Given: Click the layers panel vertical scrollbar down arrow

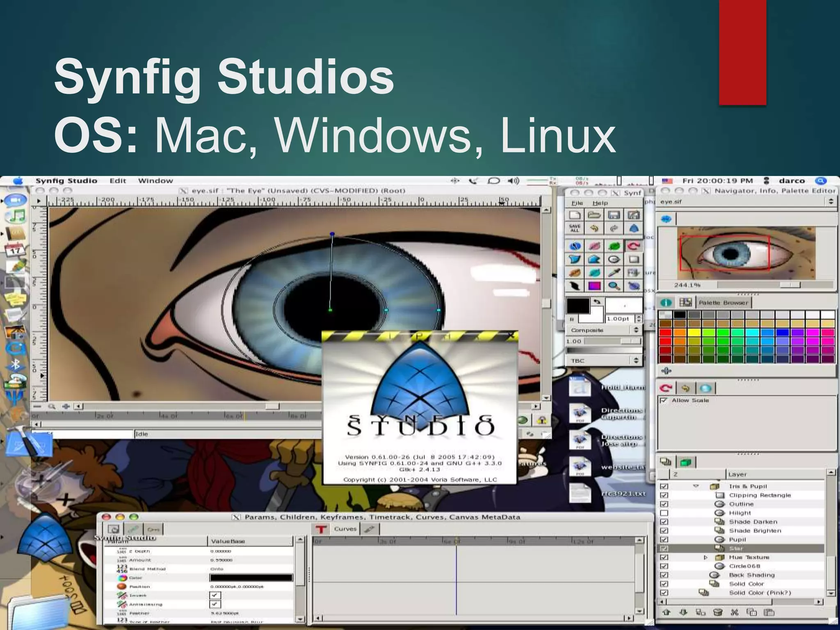Looking at the screenshot, I should (831, 593).
